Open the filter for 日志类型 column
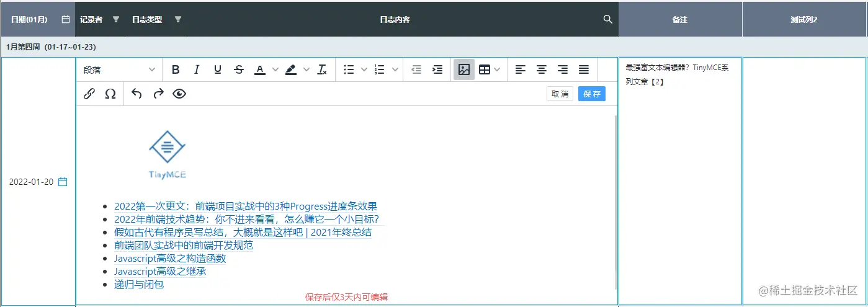Screen dimensions: 868x307 (178, 19)
